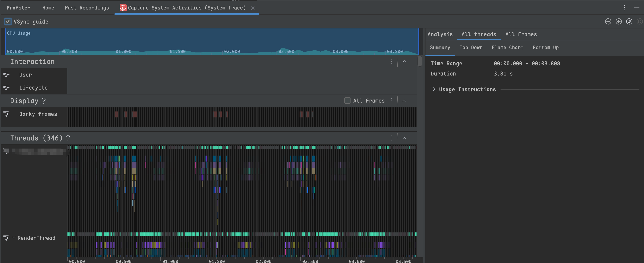This screenshot has width=644, height=263.
Task: Open the Threads section options menu
Action: tap(391, 138)
